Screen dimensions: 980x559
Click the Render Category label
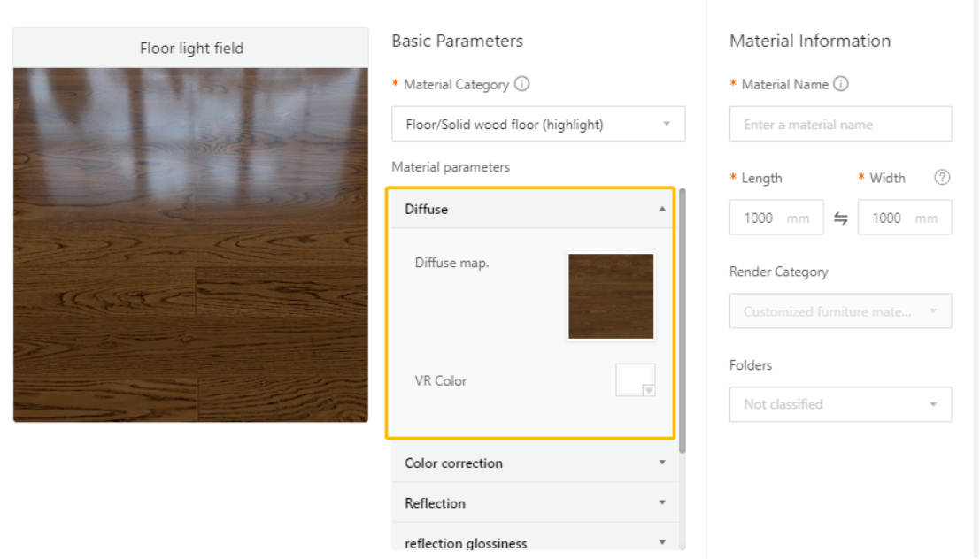(779, 272)
